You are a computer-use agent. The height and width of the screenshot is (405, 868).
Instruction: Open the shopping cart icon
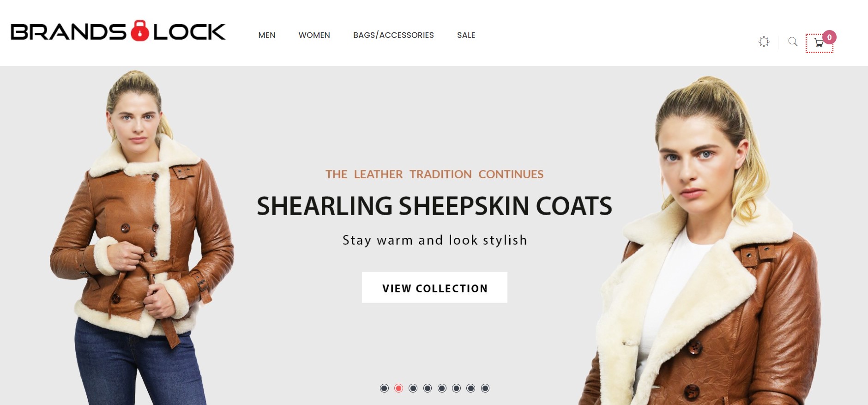tap(819, 43)
